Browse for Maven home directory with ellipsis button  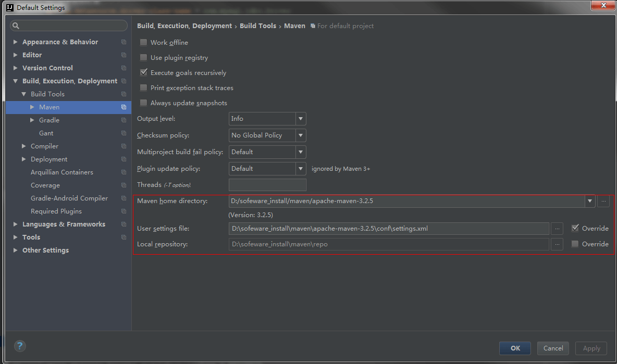[x=603, y=201]
